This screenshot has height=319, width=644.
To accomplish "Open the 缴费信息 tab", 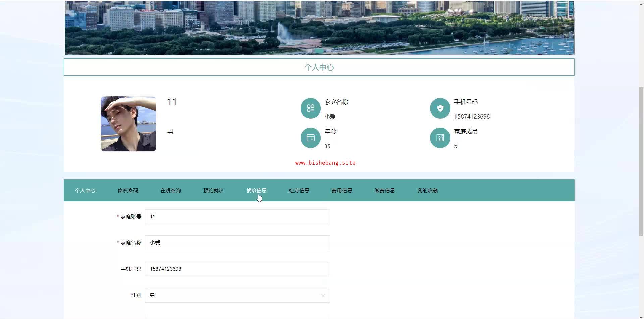I will (x=384, y=191).
